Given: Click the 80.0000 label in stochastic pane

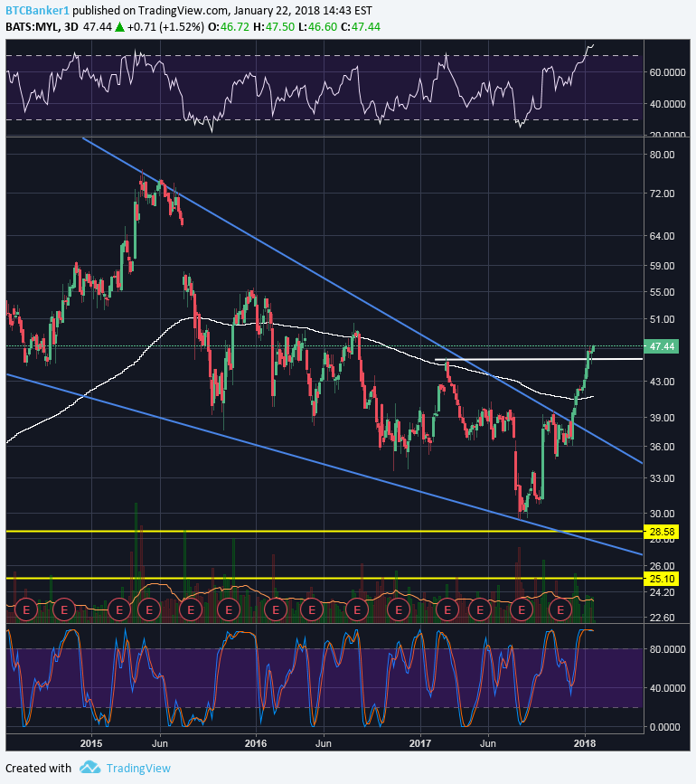Looking at the screenshot, I should click(x=667, y=649).
